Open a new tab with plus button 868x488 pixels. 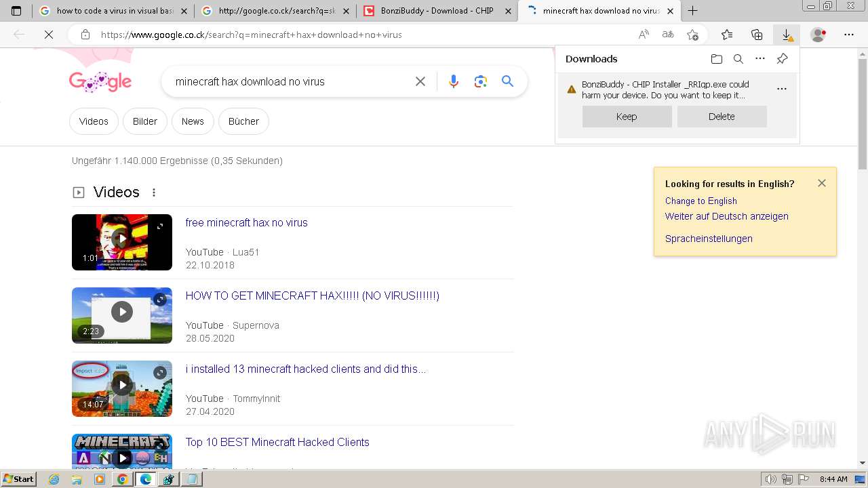(692, 11)
